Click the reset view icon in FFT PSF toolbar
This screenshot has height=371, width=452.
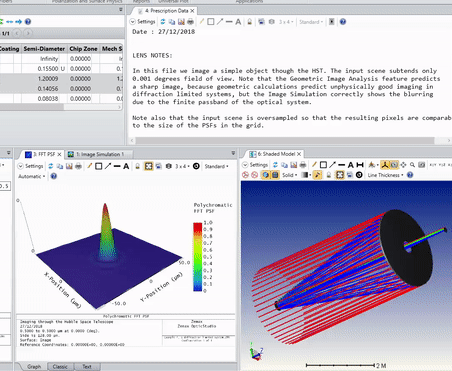[196, 166]
